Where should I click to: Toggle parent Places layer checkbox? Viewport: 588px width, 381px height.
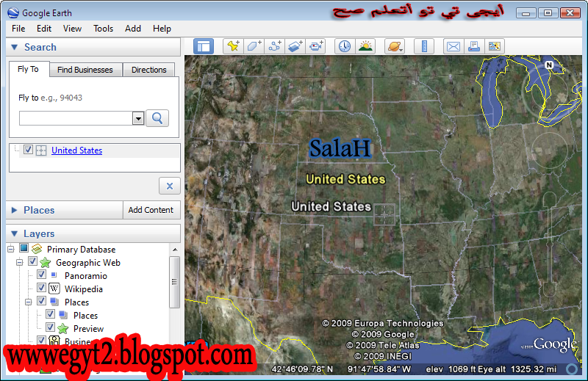pyautogui.click(x=42, y=301)
